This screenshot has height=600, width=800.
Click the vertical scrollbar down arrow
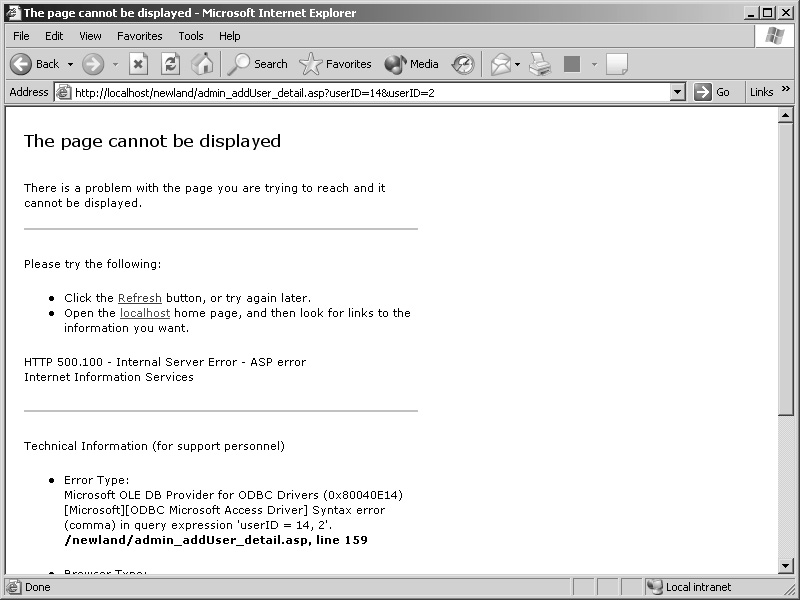coord(786,565)
